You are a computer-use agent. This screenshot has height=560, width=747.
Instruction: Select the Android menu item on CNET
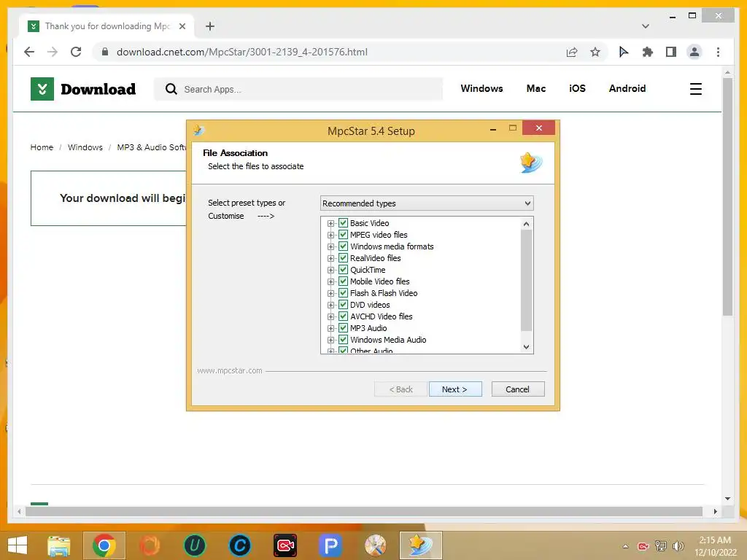[627, 88]
